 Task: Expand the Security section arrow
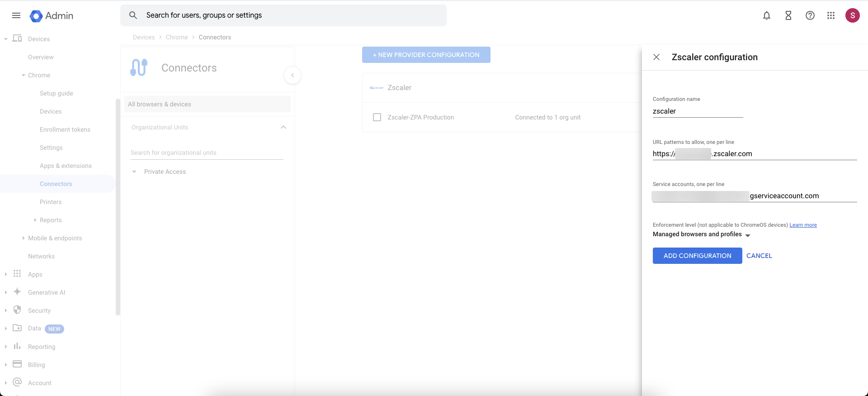point(6,310)
